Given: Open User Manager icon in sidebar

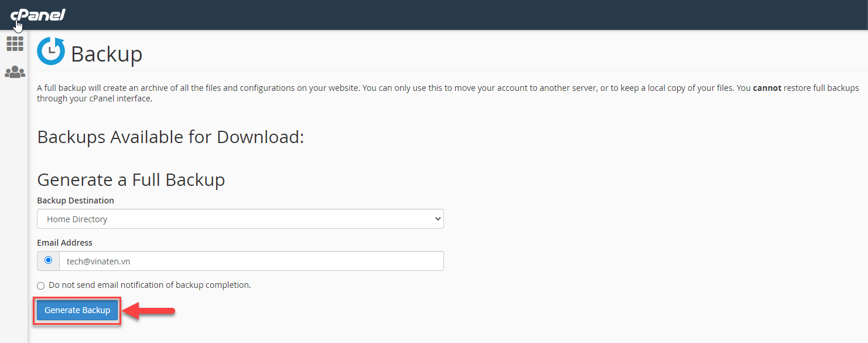Looking at the screenshot, I should point(15,72).
